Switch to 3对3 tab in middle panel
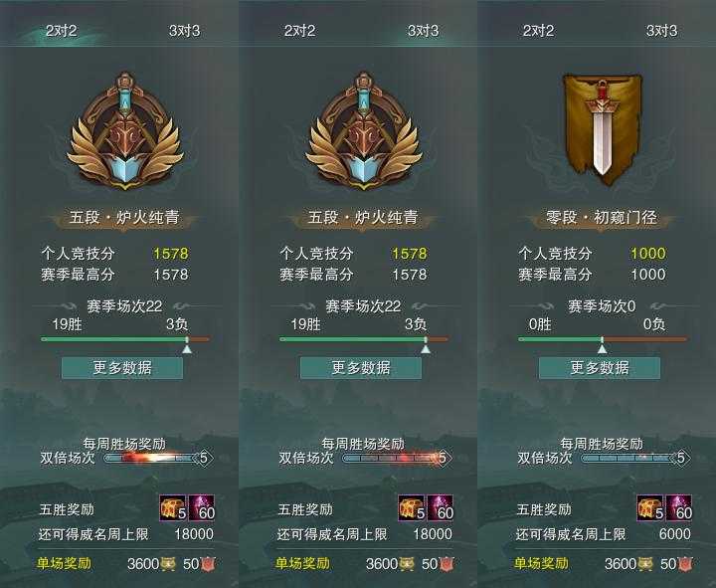Image resolution: width=716 pixels, height=588 pixels. [423, 31]
